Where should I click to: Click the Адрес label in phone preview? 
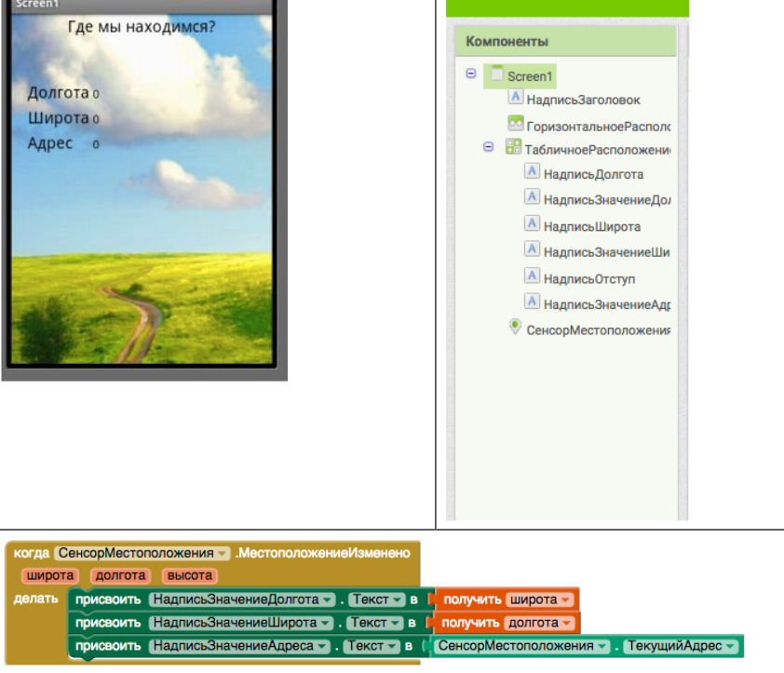50,143
